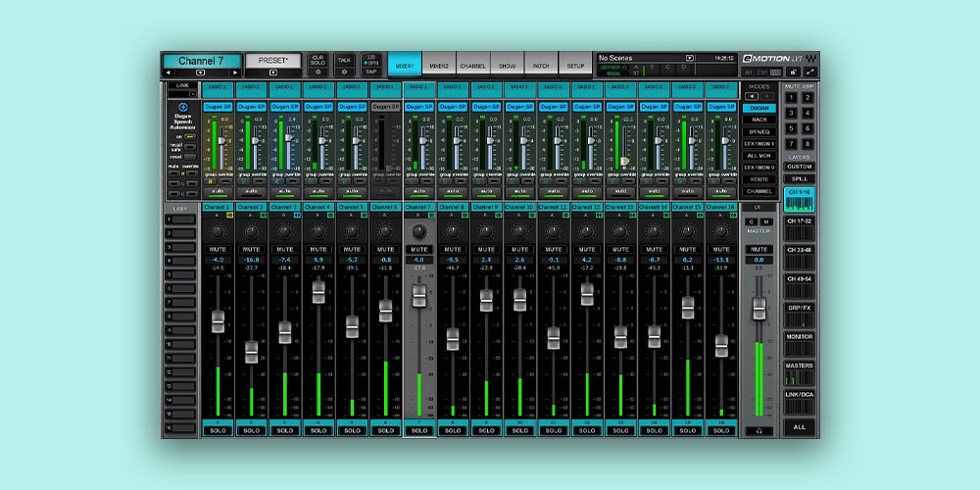The image size is (980, 490).
Task: Click the Waves logo icon
Action: point(810,58)
